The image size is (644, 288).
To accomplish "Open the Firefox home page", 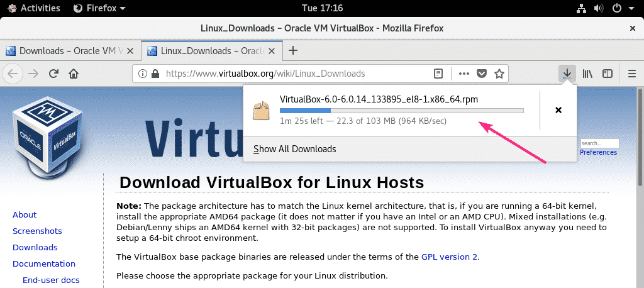I will pyautogui.click(x=74, y=74).
